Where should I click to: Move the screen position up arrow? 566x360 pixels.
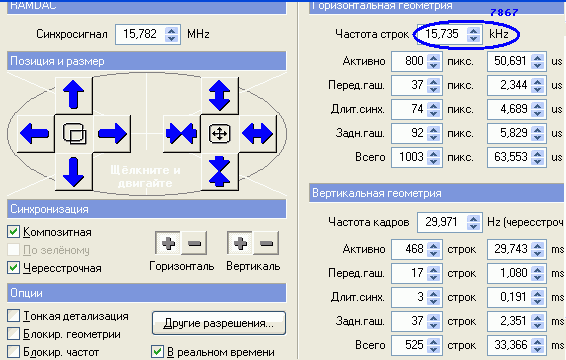(x=74, y=95)
